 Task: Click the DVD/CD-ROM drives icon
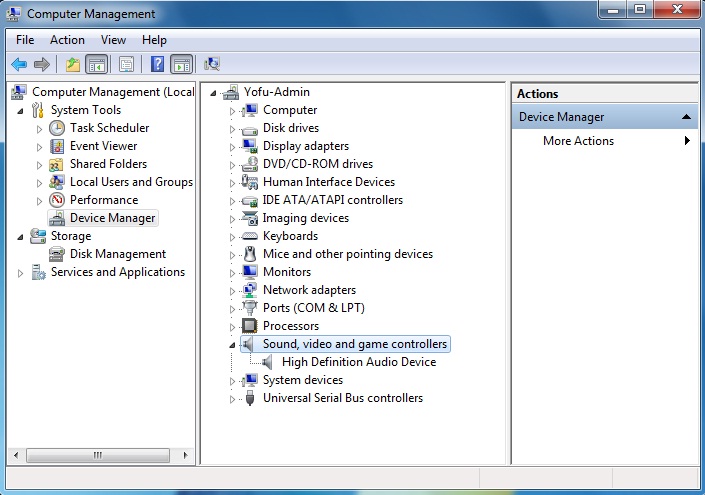pyautogui.click(x=250, y=164)
